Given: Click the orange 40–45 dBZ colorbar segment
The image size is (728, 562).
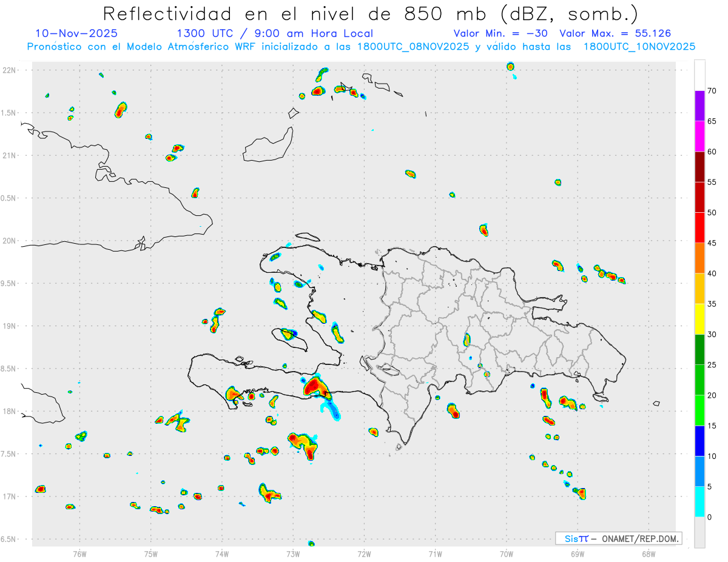Looking at the screenshot, I should pos(699,258).
